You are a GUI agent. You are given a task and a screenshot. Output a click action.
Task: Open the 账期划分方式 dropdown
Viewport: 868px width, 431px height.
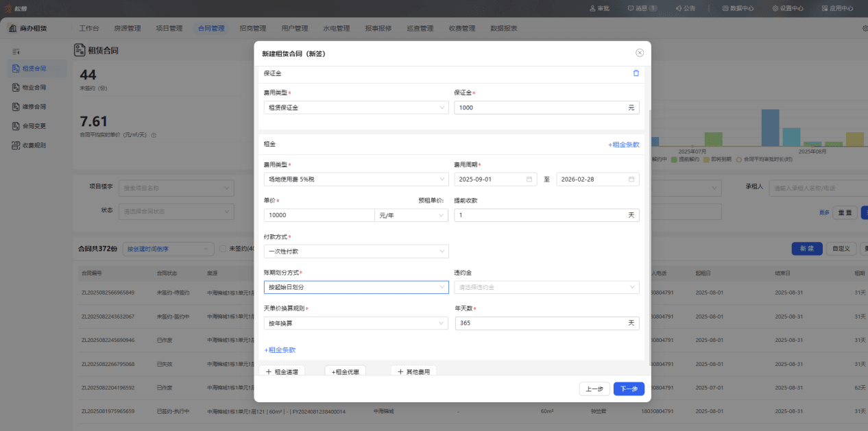click(356, 287)
